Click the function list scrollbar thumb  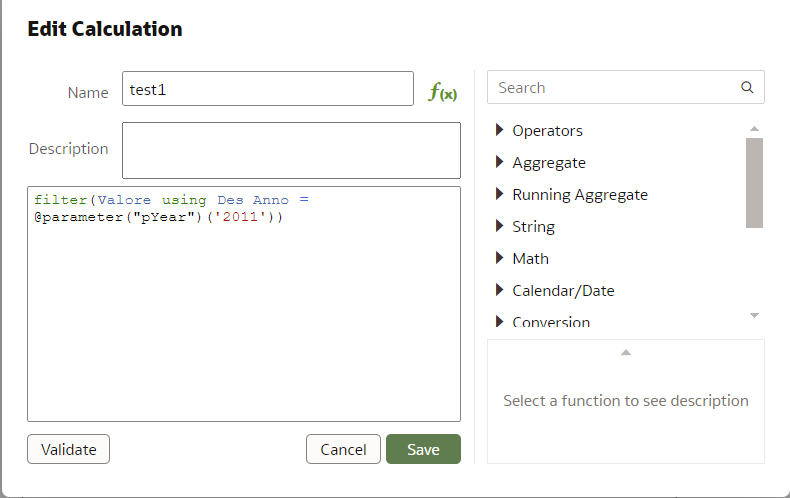(x=754, y=182)
